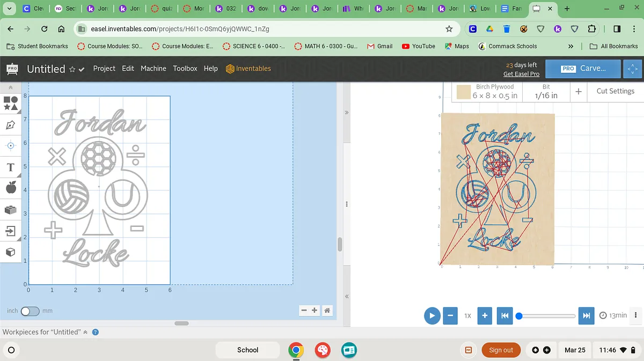Click the simulation progress slider handle
Screen dimensions: 644x361
[519, 316]
